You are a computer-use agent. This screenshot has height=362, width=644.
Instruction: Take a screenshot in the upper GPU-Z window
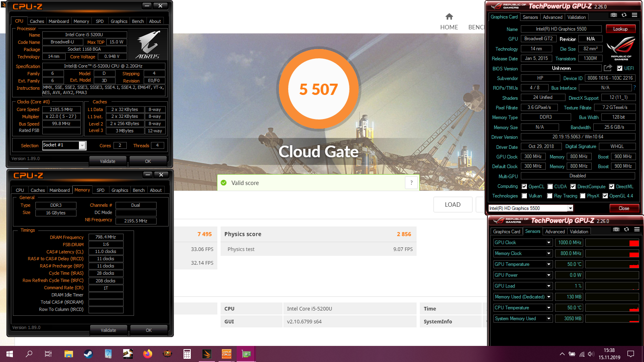(x=613, y=15)
